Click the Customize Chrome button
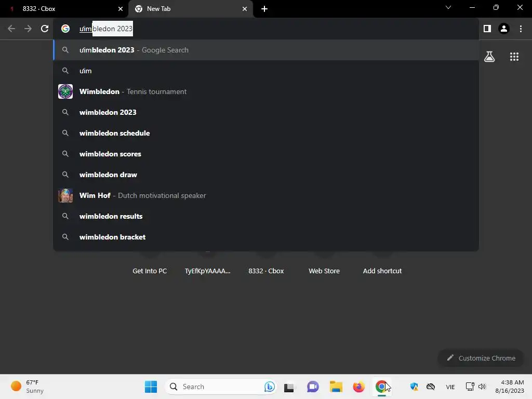 click(x=481, y=358)
